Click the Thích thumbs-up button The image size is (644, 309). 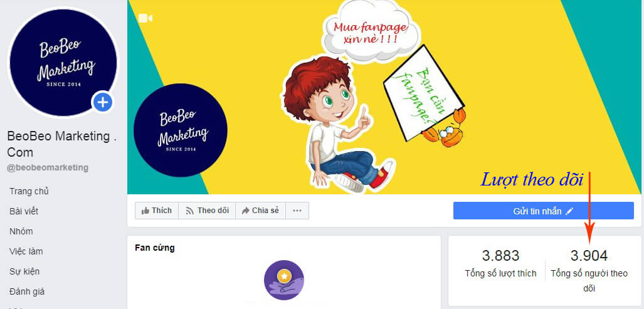[157, 211]
